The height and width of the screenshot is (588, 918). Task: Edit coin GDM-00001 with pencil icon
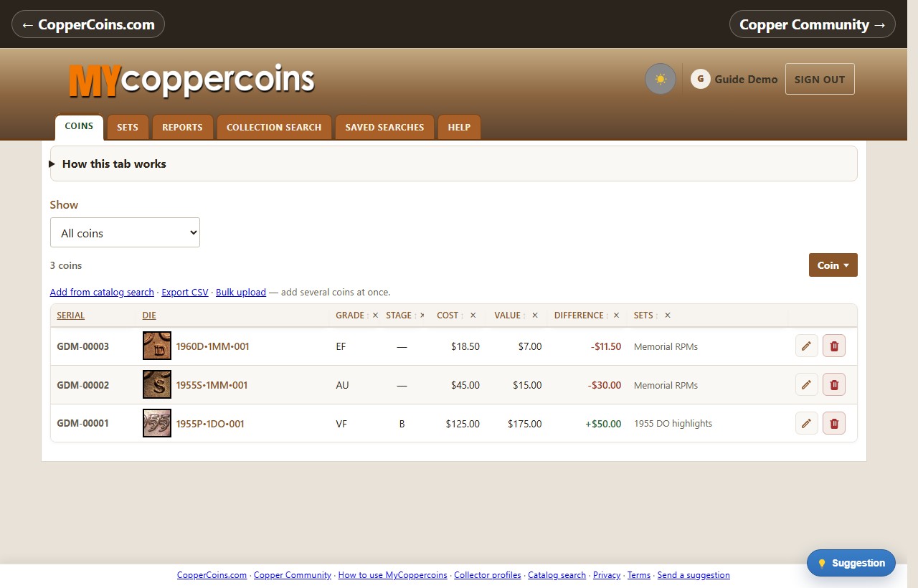(x=807, y=423)
